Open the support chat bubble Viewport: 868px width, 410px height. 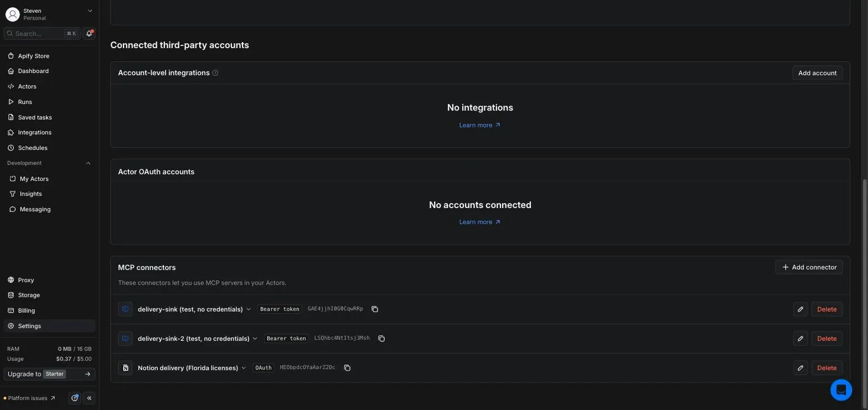point(841,390)
